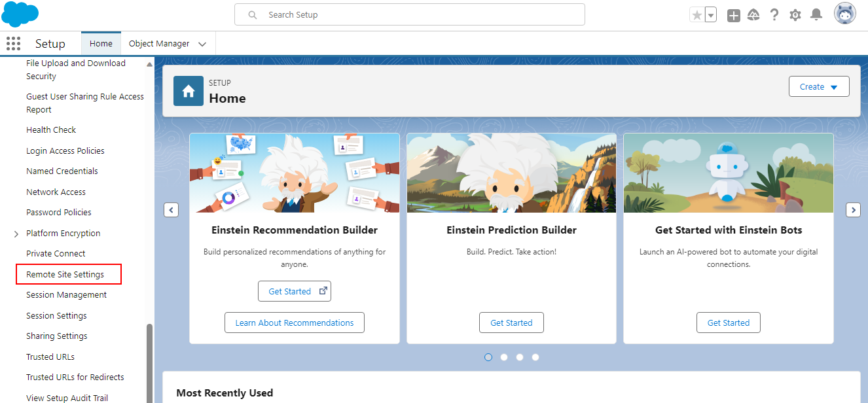Screen dimensions: 868x403
Task: Open the user profile avatar
Action: pos(845,14)
